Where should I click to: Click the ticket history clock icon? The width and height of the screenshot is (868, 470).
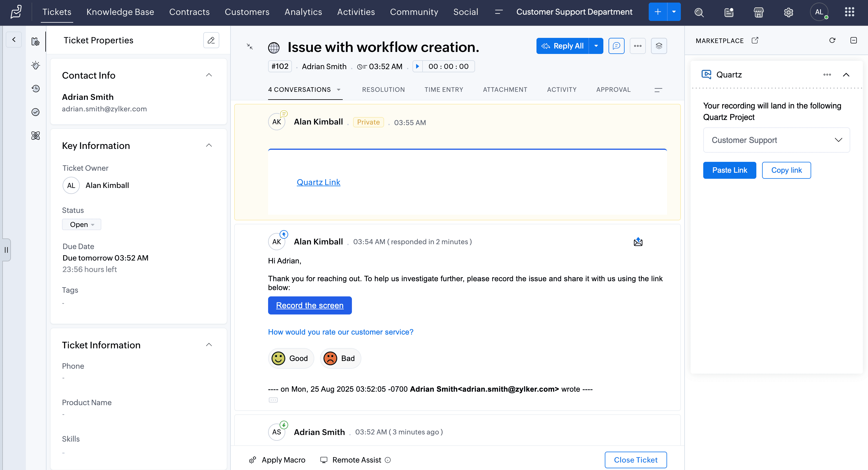(x=35, y=89)
